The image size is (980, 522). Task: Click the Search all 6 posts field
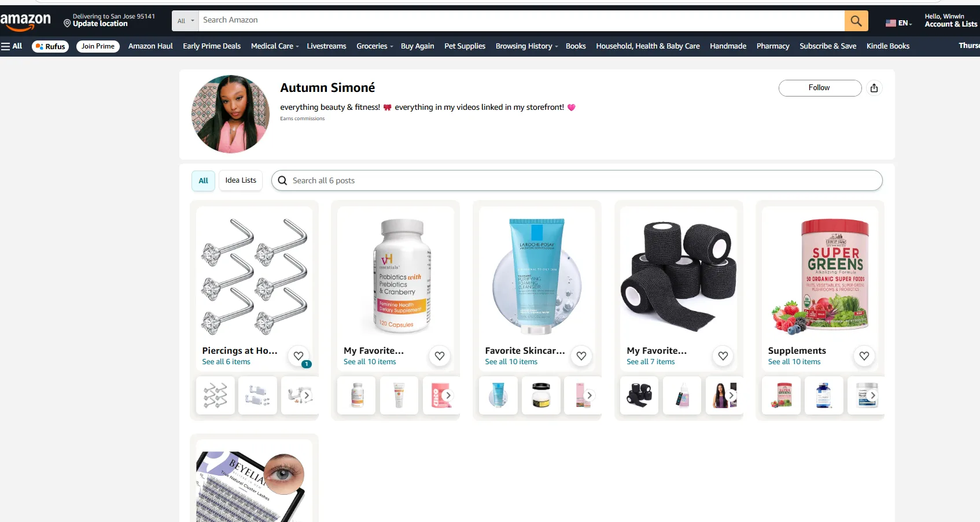point(577,180)
